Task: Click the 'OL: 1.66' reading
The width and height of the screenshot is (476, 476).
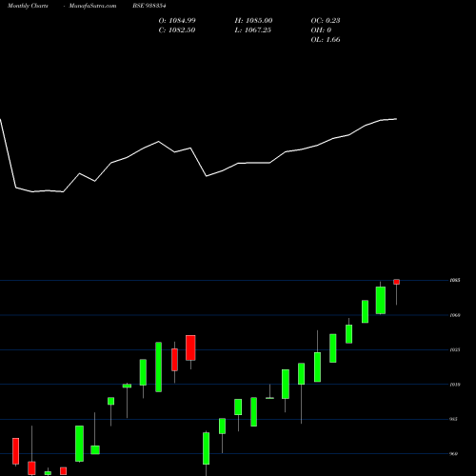Action: (x=326, y=40)
